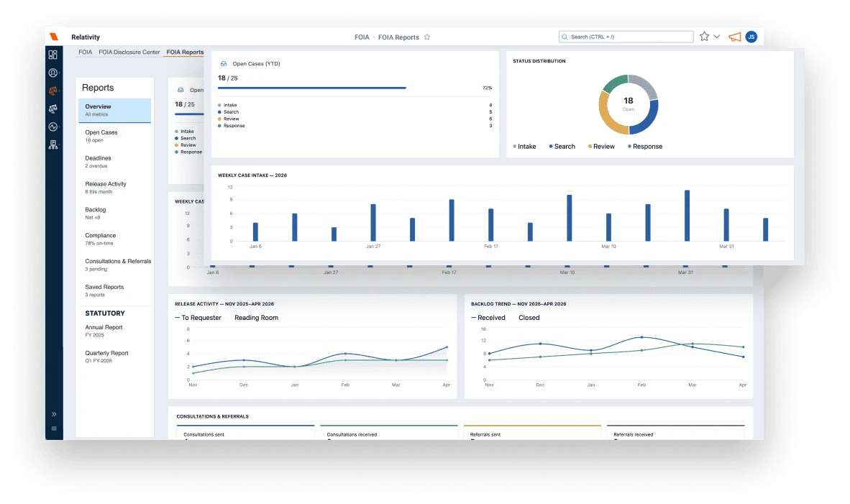Image resolution: width=850 pixels, height=504 pixels.
Task: Open the Deadlines report
Action: point(114,162)
